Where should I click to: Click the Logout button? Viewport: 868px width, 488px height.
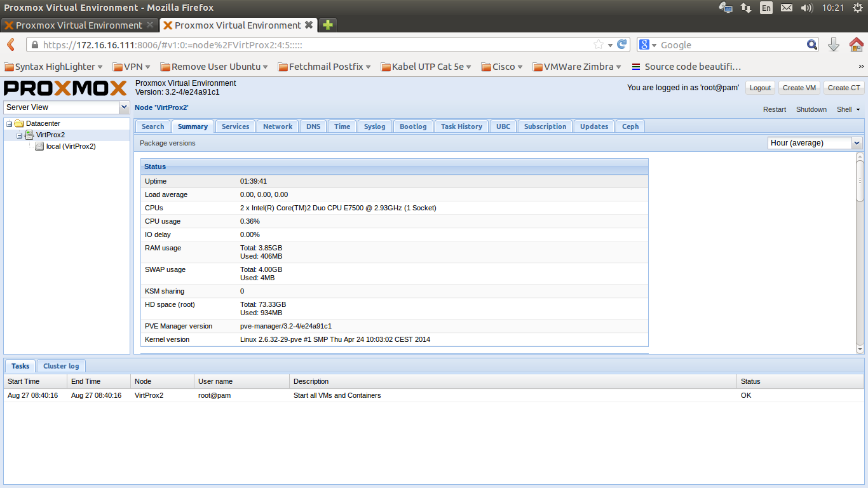[x=760, y=88]
